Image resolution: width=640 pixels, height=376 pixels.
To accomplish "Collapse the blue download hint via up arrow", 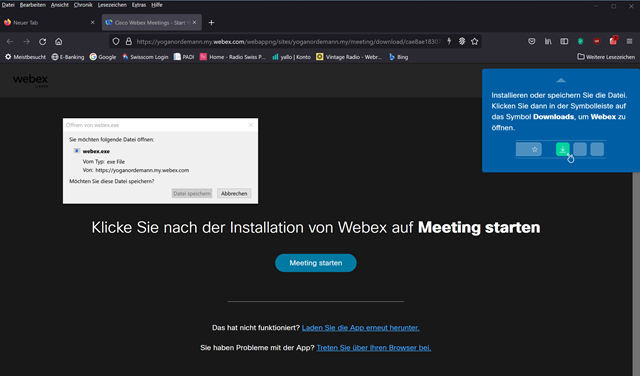I will (x=561, y=80).
